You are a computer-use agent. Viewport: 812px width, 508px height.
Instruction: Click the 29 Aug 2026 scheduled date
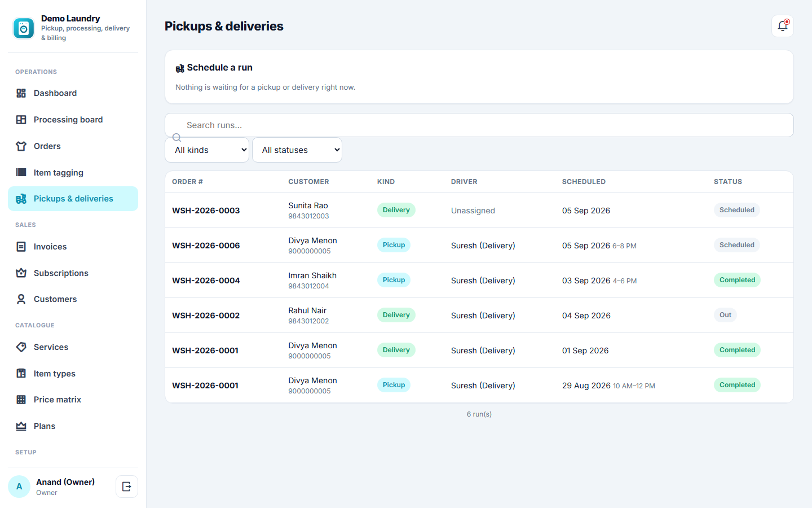coord(586,386)
